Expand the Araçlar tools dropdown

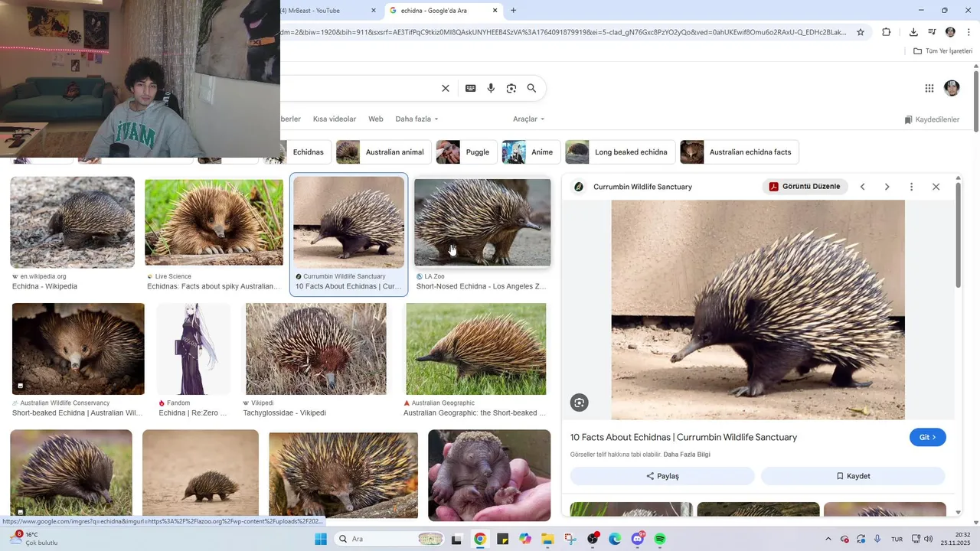tap(528, 119)
